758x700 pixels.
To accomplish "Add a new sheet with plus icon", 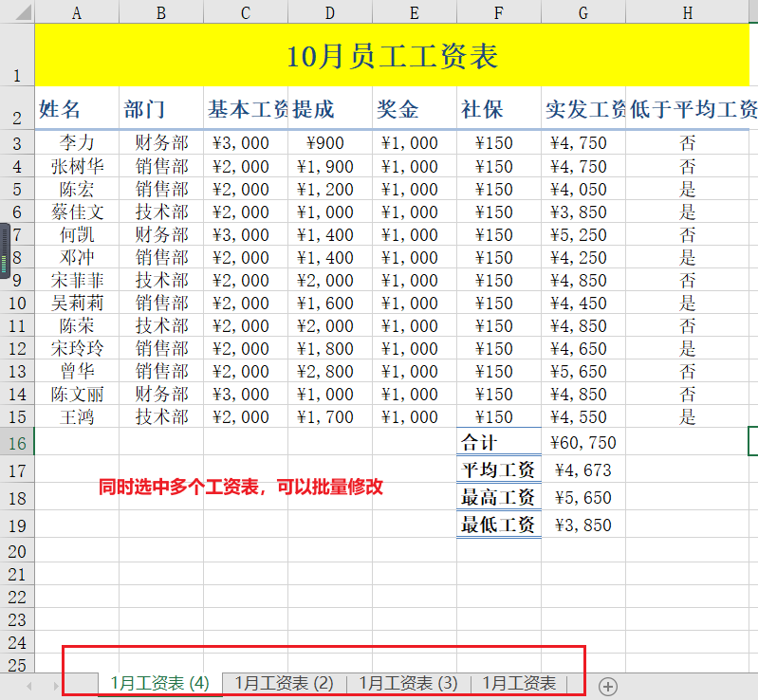I will [608, 687].
